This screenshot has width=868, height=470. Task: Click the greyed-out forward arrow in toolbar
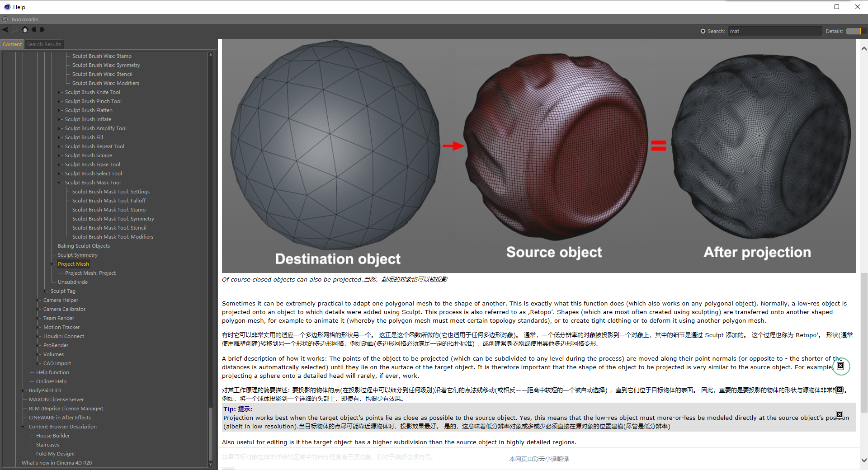click(15, 30)
